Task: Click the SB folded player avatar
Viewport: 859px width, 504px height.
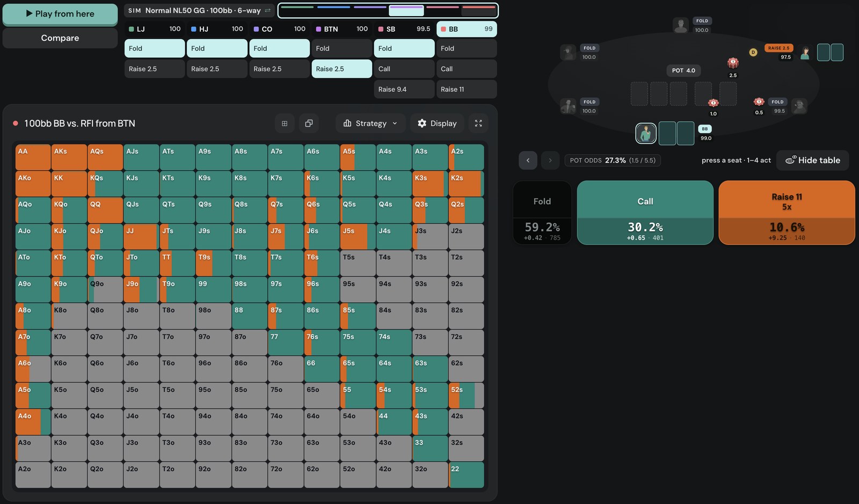Action: (799, 106)
